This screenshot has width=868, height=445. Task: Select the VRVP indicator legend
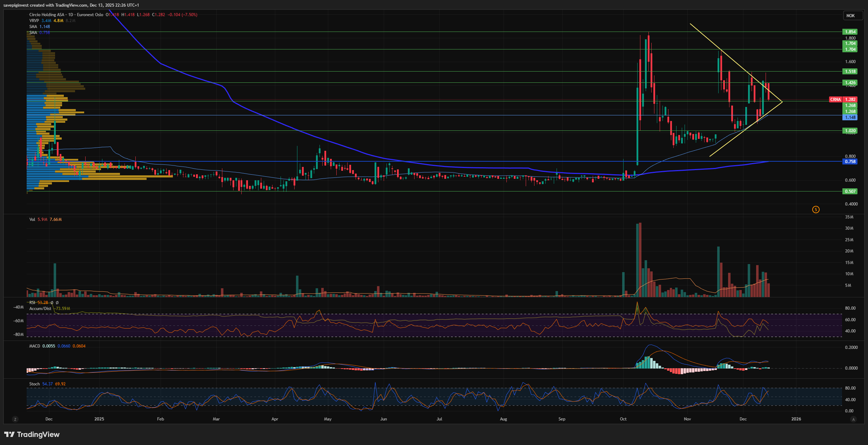pos(34,21)
